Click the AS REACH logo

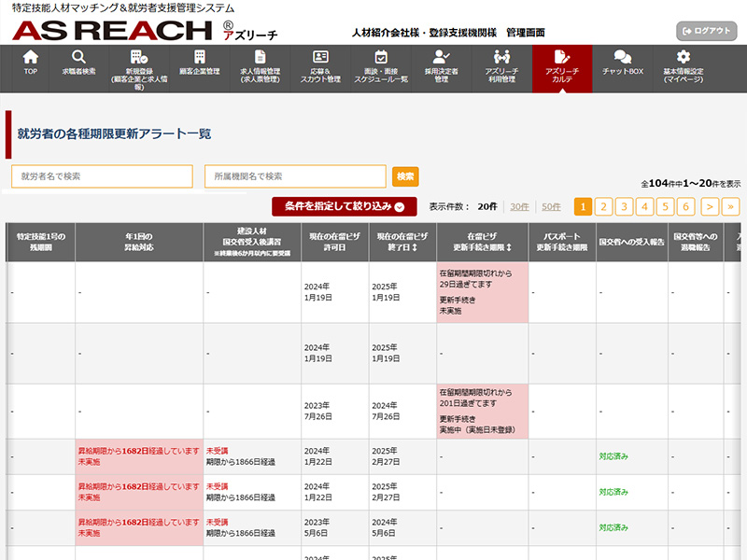click(x=146, y=31)
